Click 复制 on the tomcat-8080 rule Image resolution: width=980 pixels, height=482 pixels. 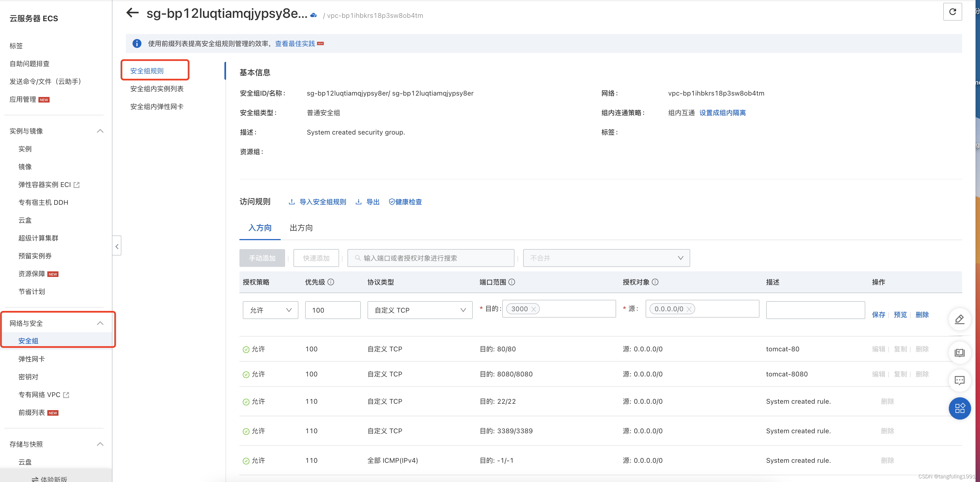tap(900, 374)
